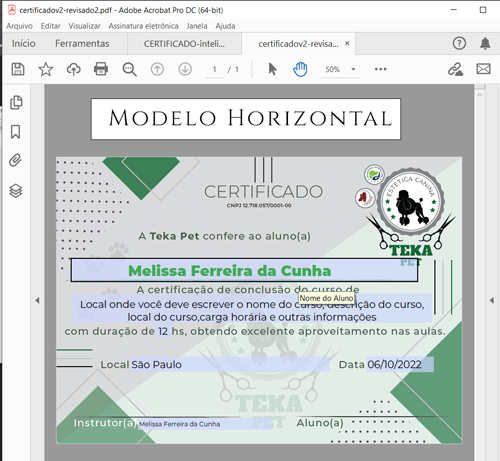Click the Data field 06/10/2022
This screenshot has width=500, height=461.
(x=400, y=364)
